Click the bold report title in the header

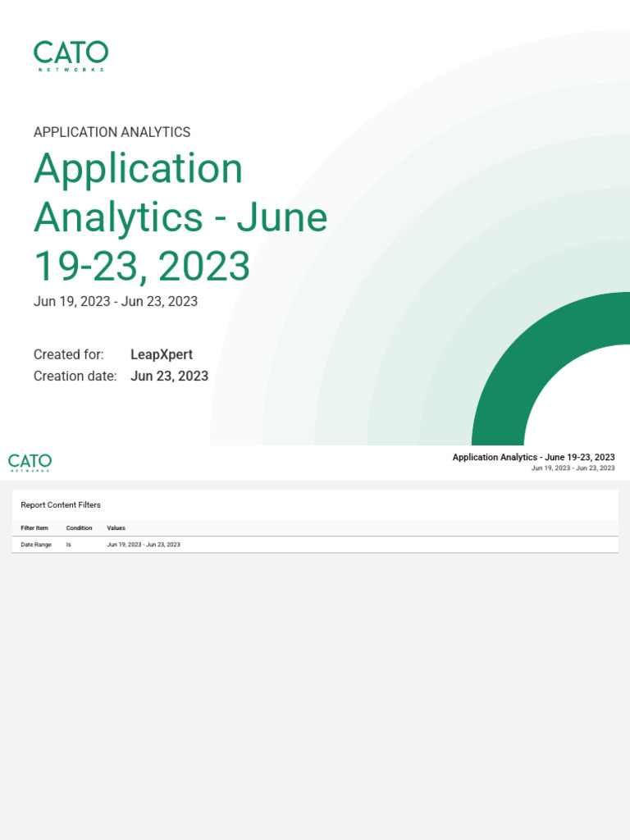click(x=533, y=457)
